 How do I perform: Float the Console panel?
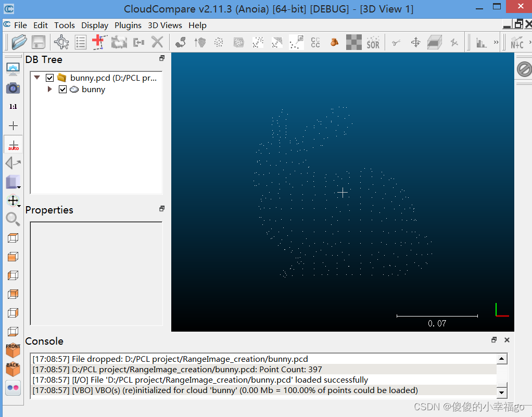coord(494,339)
